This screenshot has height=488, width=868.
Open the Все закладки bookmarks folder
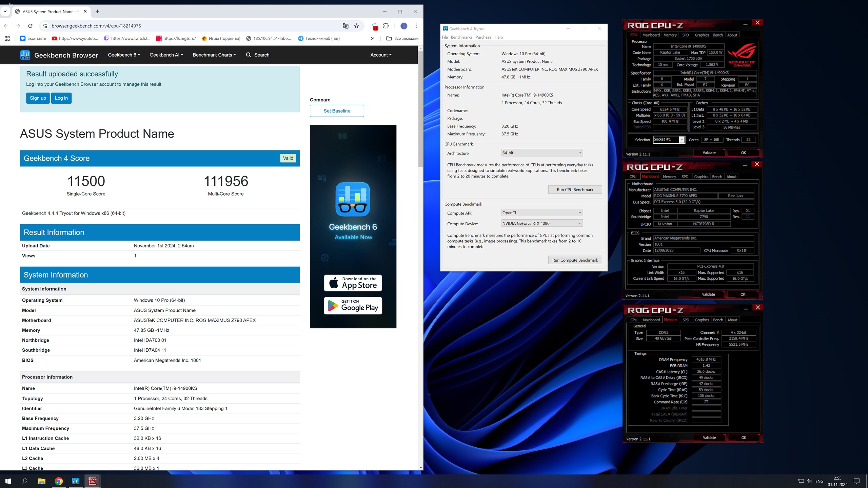pyautogui.click(x=402, y=38)
